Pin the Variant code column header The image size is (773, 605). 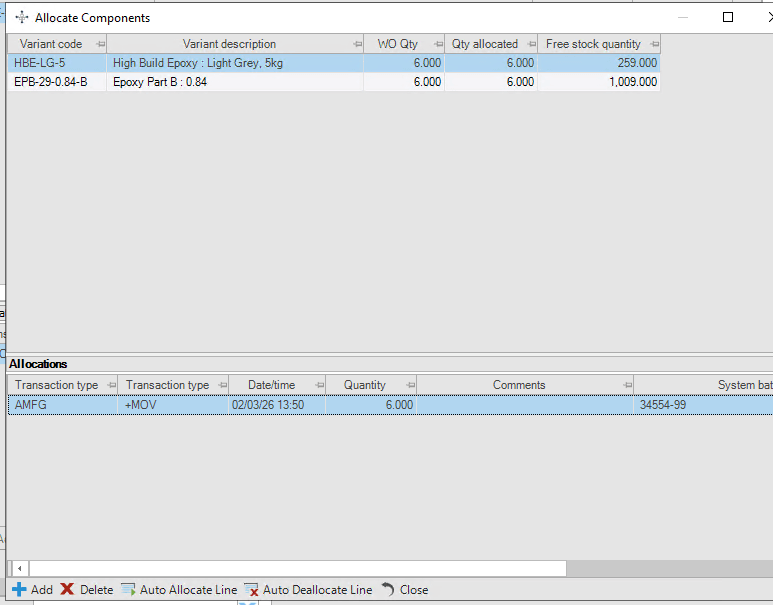click(x=101, y=44)
